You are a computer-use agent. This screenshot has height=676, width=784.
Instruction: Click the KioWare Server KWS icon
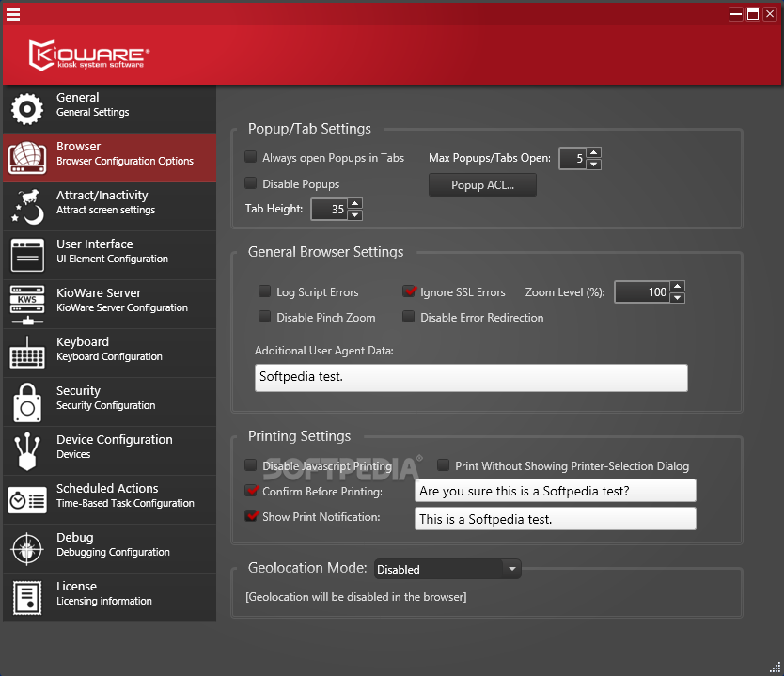point(27,304)
